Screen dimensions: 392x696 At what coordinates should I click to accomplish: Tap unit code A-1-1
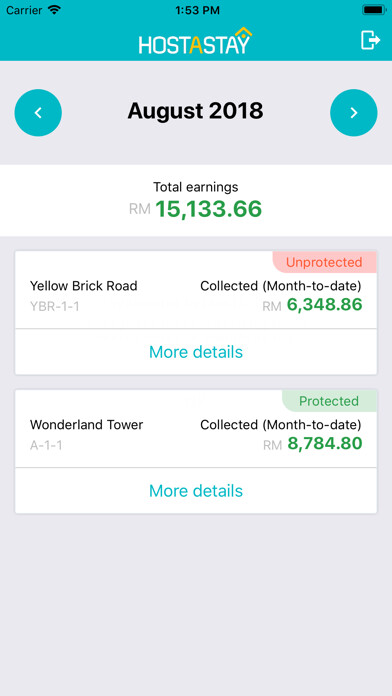[x=46, y=446]
